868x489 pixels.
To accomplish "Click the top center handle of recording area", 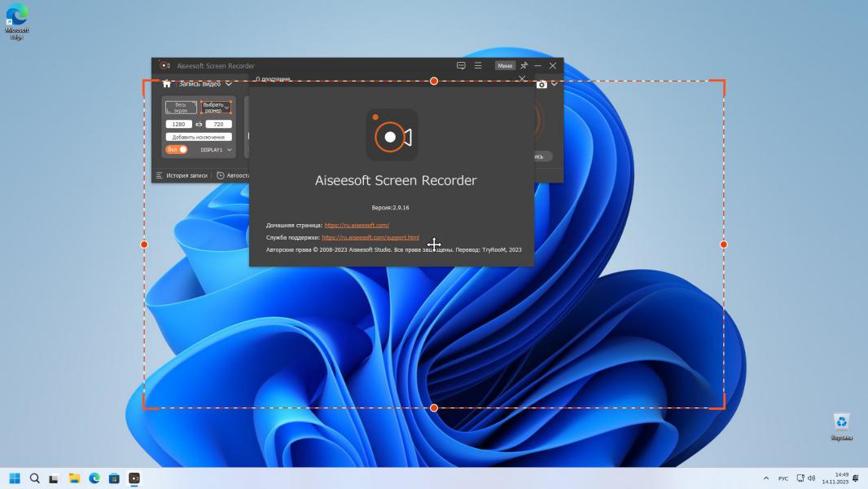I will click(434, 81).
